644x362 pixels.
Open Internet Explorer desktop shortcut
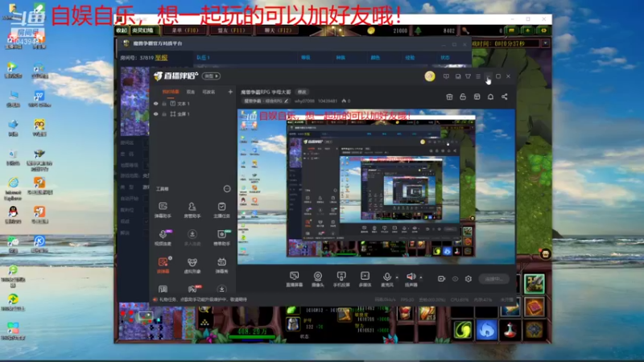click(x=13, y=188)
